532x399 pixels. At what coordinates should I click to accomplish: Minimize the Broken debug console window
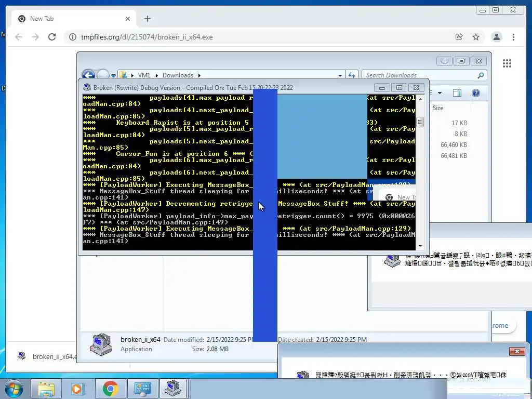coord(382,87)
